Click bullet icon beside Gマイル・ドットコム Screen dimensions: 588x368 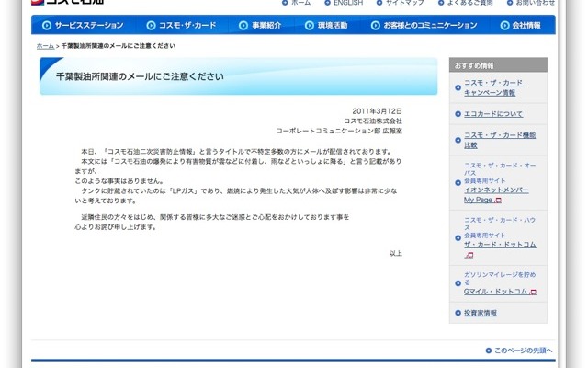[458, 283]
